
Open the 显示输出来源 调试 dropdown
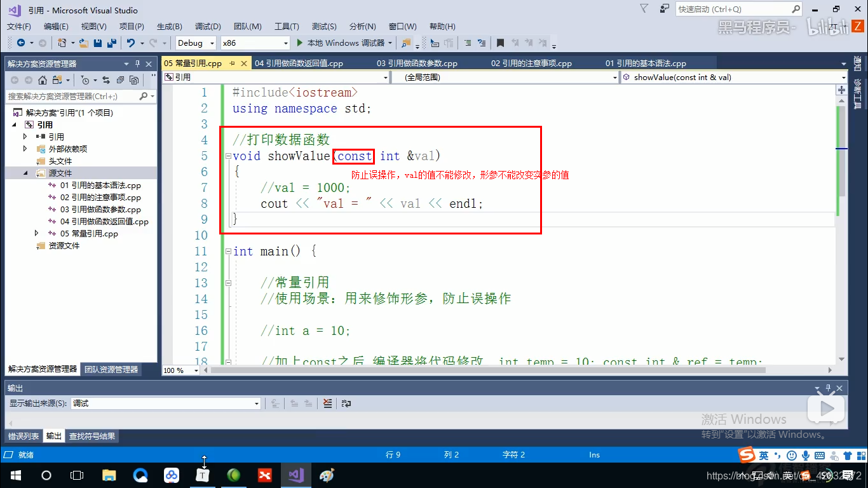coord(165,403)
